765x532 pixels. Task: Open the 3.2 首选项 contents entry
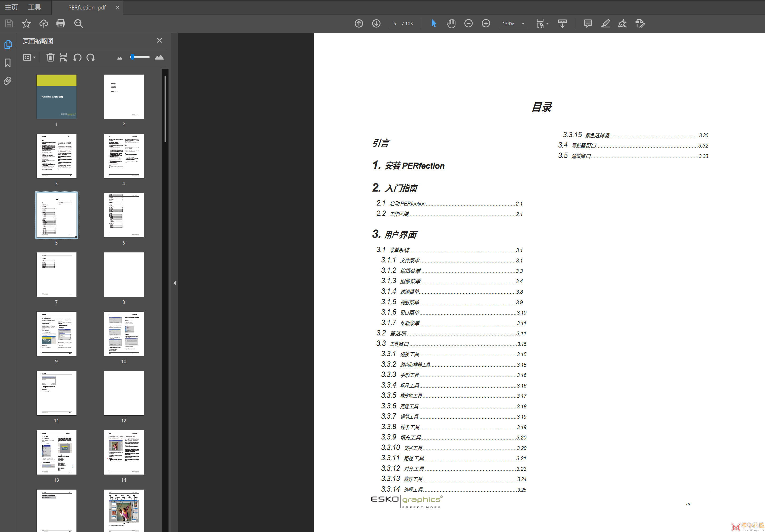tap(451, 333)
